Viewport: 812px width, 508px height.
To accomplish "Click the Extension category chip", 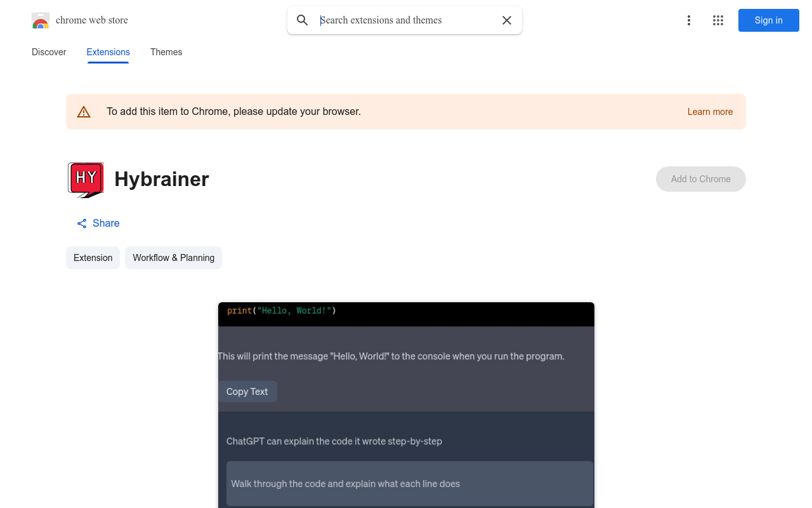I will pos(93,258).
